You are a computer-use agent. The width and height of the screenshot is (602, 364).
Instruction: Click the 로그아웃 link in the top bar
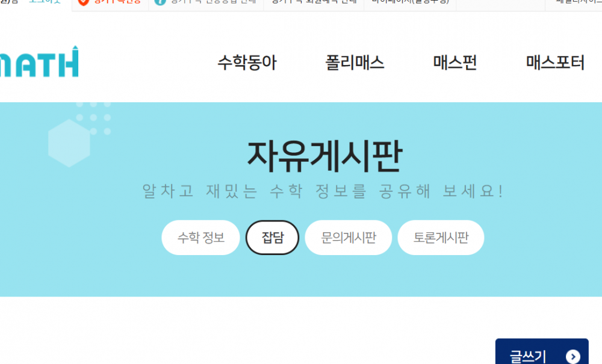click(45, 2)
